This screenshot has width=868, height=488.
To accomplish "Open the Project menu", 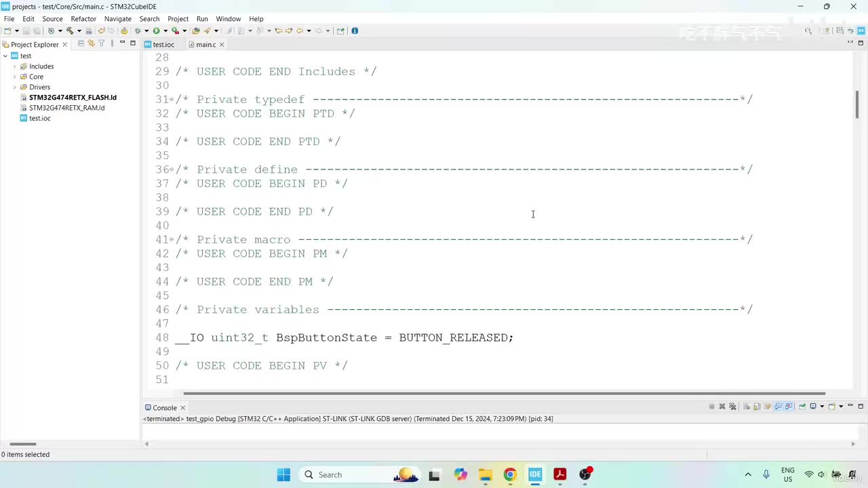I will (x=178, y=18).
